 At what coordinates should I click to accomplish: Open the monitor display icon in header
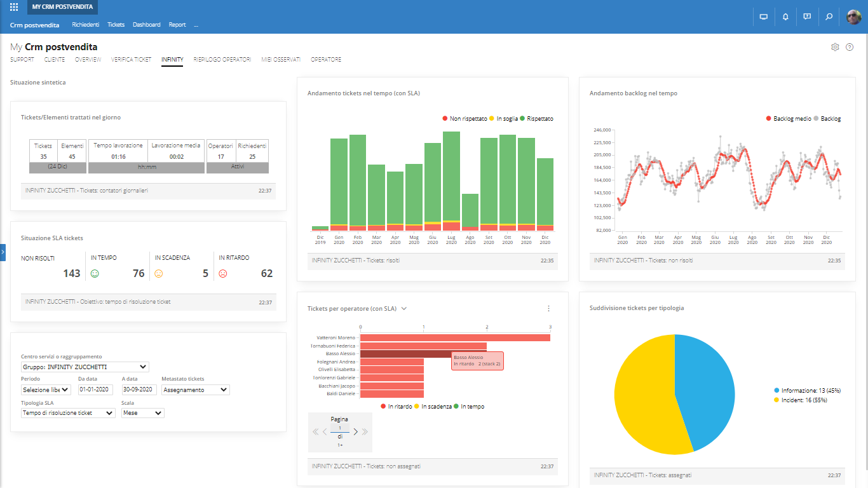pyautogui.click(x=764, y=17)
